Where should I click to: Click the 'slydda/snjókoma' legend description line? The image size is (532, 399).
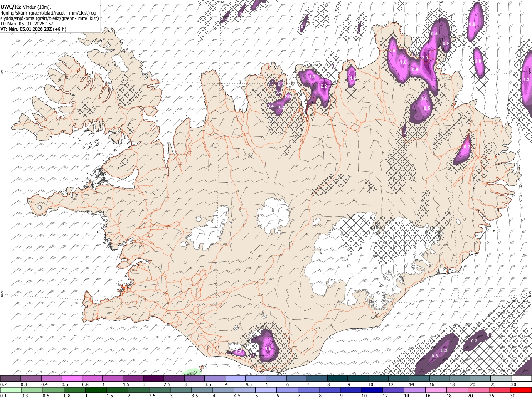tap(49, 18)
